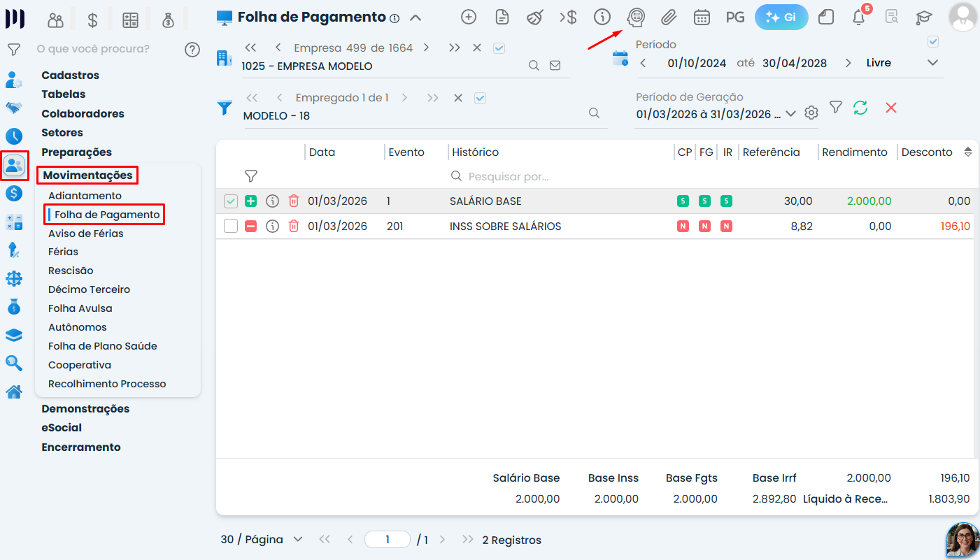Screen dimensions: 980x560
Task: Click the handshake icon in the left sidebar
Action: pyautogui.click(x=14, y=108)
